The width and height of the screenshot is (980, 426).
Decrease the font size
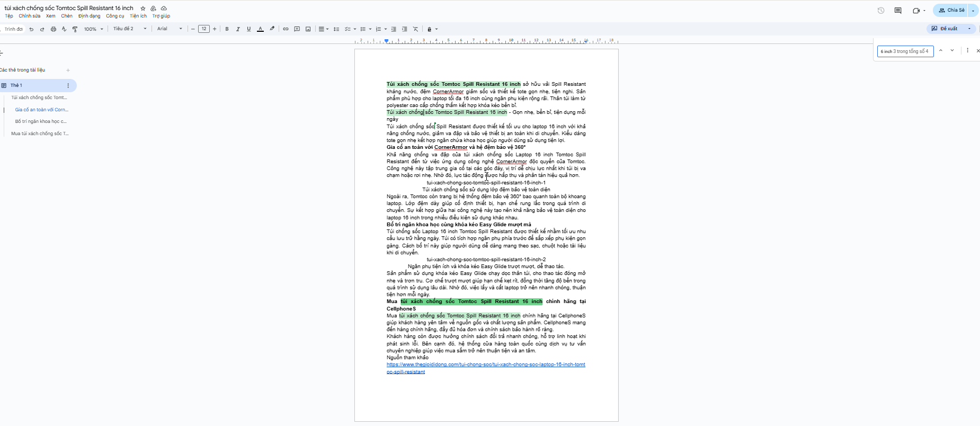[193, 29]
